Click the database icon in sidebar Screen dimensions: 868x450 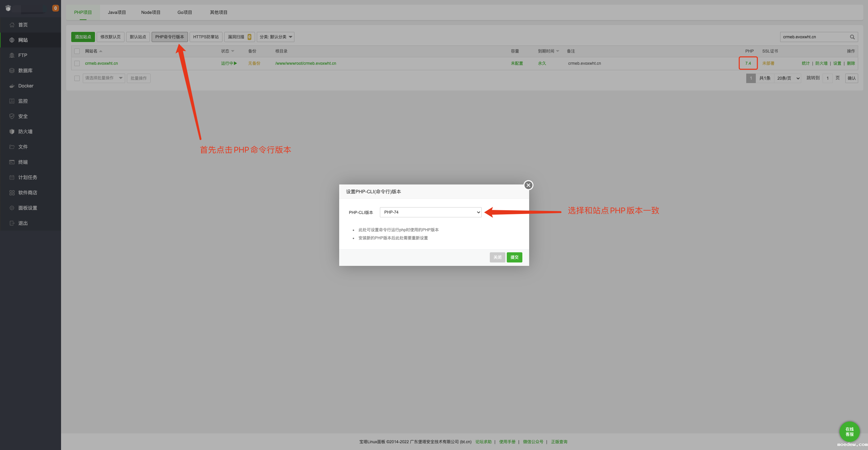(12, 71)
